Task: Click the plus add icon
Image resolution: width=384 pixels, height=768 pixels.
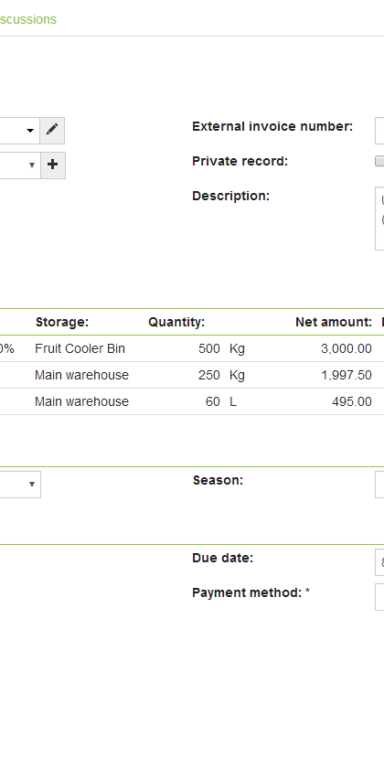Action: click(52, 165)
